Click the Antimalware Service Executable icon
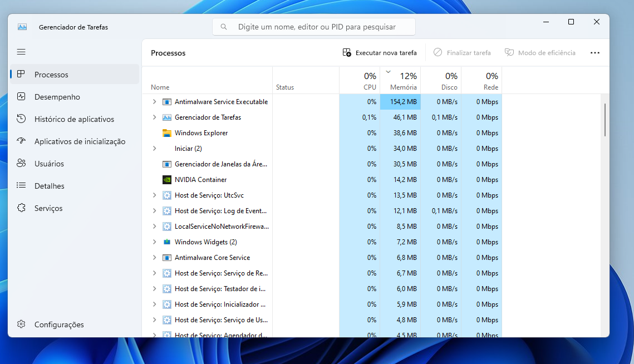This screenshot has width=634, height=364. click(166, 102)
